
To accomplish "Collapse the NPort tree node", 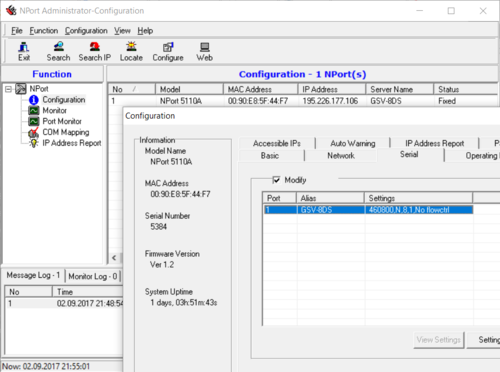I will pos(8,89).
